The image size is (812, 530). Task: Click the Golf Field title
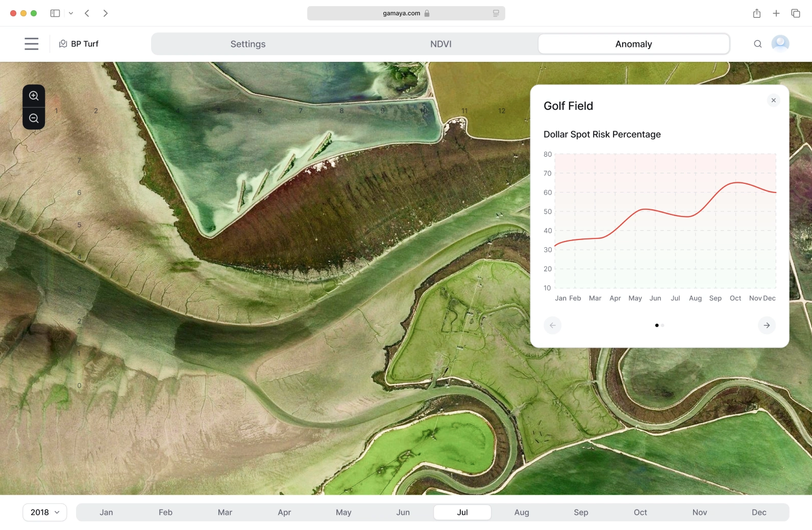pyautogui.click(x=568, y=106)
